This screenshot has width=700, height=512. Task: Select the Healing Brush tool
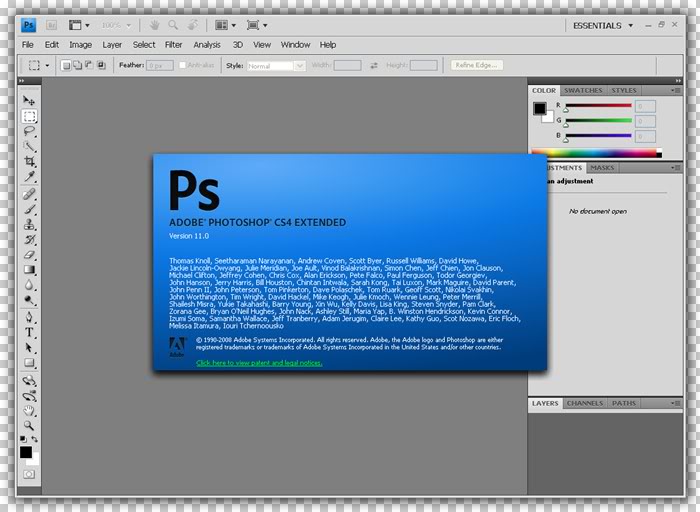[29, 195]
